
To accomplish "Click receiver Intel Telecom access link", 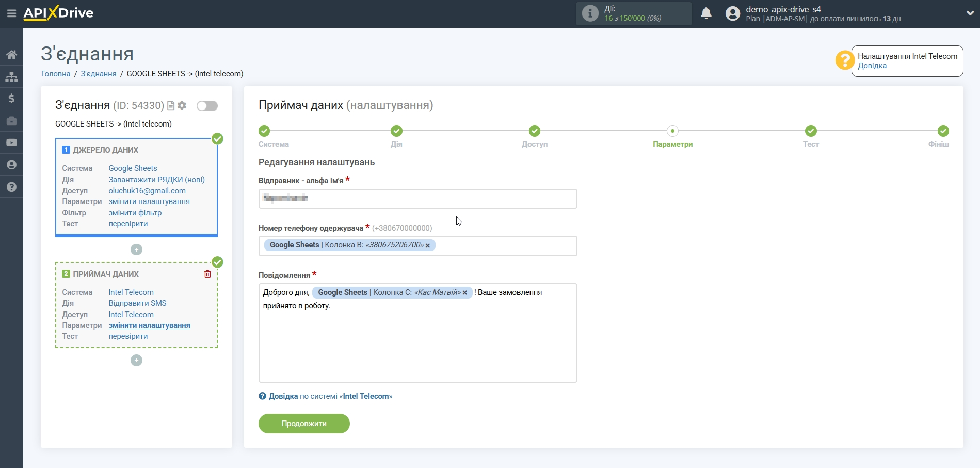I will tap(131, 315).
